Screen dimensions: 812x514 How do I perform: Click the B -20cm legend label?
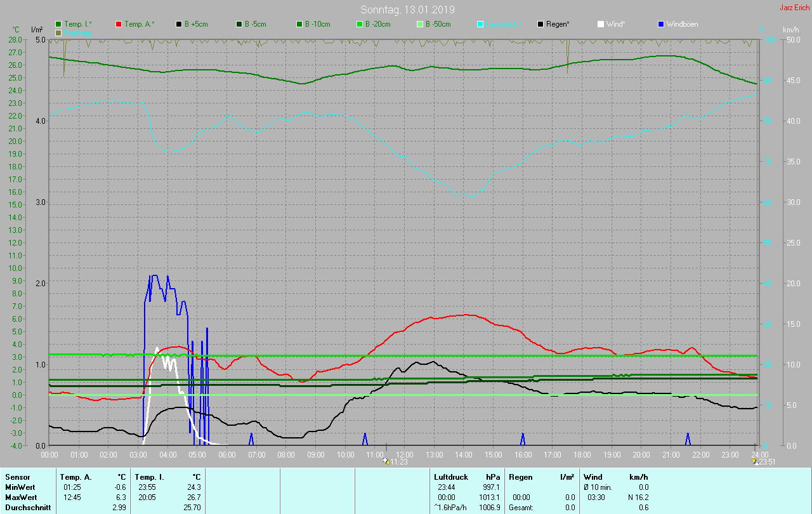coord(377,24)
